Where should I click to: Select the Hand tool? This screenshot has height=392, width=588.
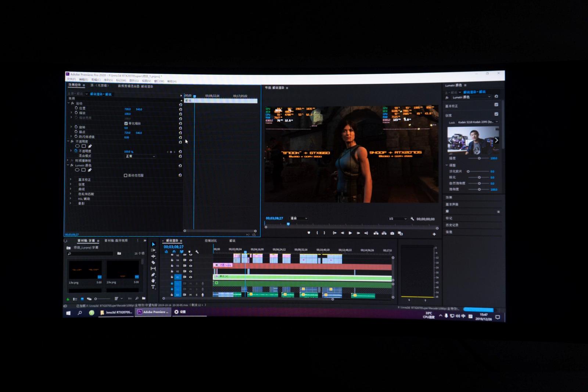[154, 281]
